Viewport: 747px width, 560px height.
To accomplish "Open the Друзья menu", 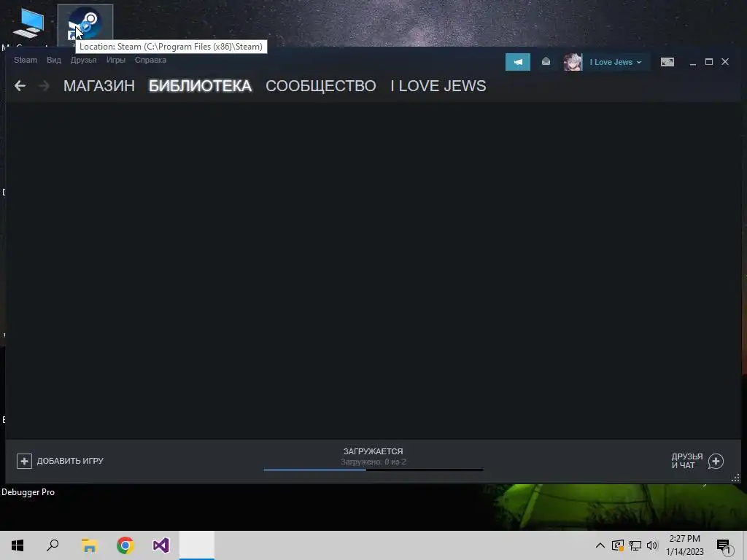I will point(83,60).
